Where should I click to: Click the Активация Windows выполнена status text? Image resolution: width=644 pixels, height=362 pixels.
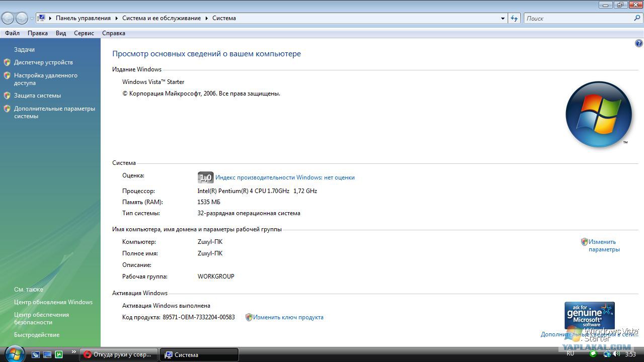pos(166,306)
